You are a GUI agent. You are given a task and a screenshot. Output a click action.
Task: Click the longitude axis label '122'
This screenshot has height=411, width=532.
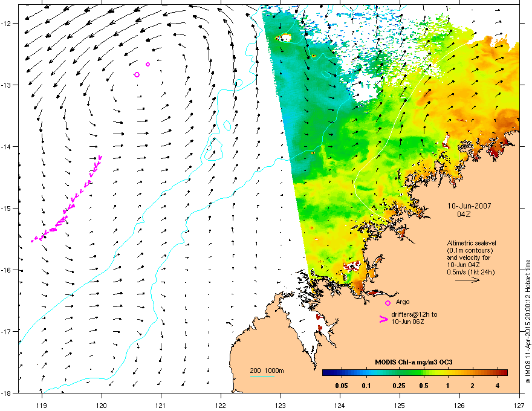(x=221, y=405)
